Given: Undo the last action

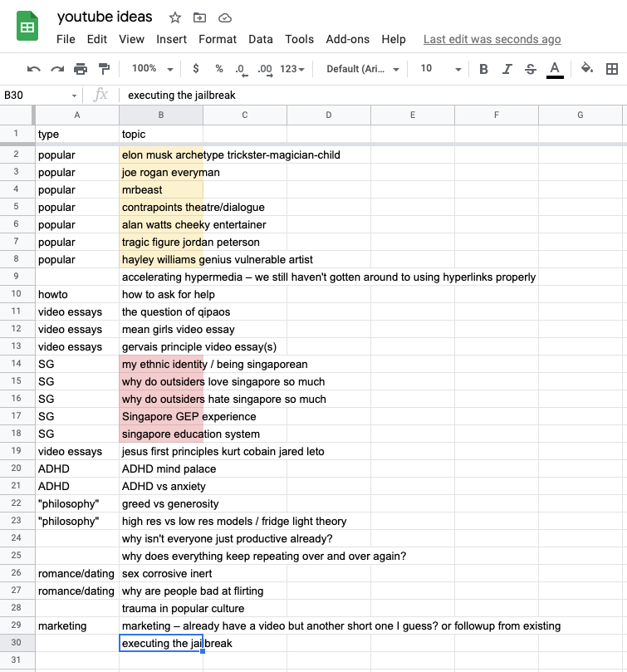Looking at the screenshot, I should (x=34, y=69).
